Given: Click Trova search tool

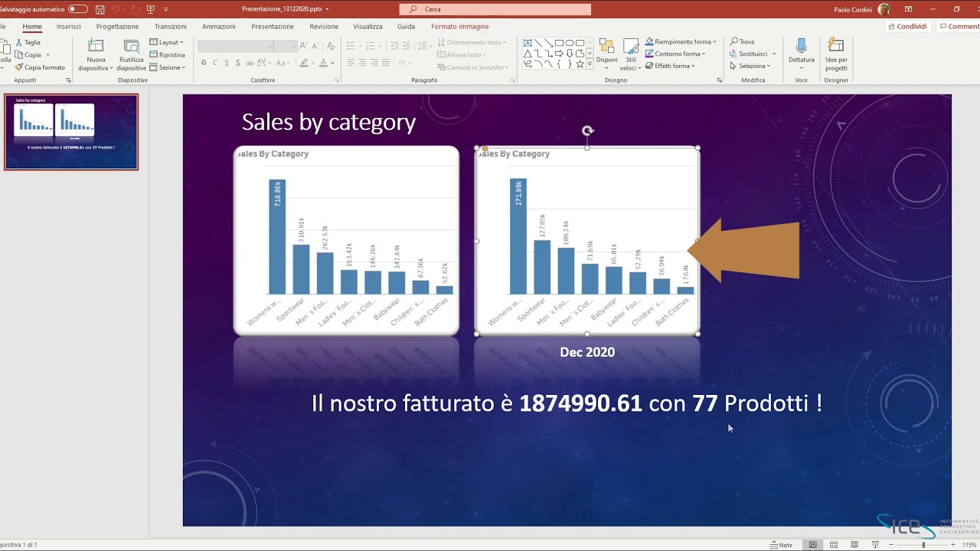Looking at the screenshot, I should (743, 42).
